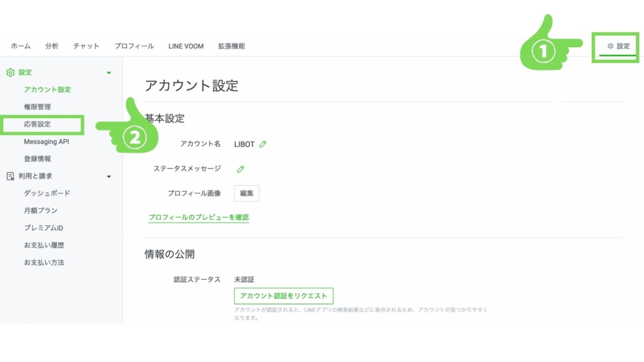Select 応答設定 in the sidebar

click(38, 124)
